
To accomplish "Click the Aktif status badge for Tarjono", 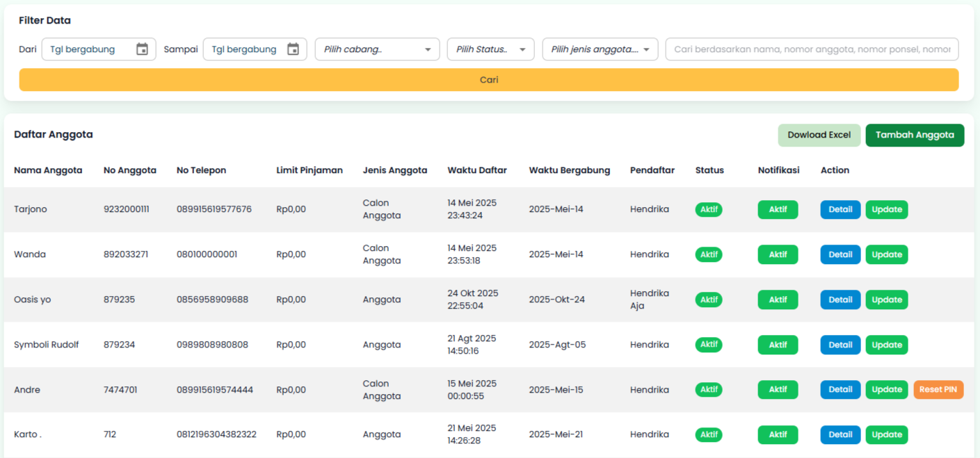I will (x=709, y=209).
